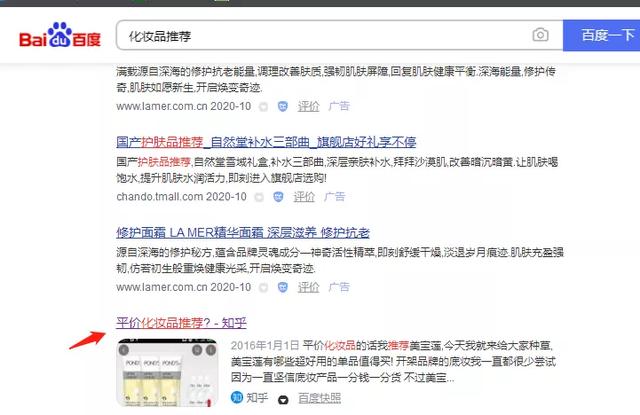Viewport: 640px width, 415px height.
Task: Open 评价 link on chando.tmall.com result
Action: click(x=304, y=197)
